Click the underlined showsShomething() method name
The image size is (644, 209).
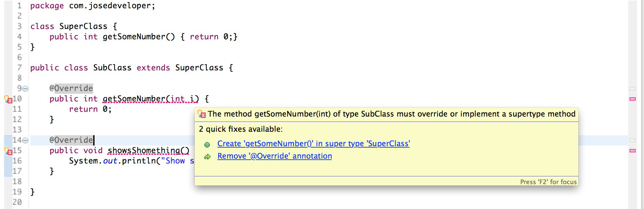coord(148,150)
